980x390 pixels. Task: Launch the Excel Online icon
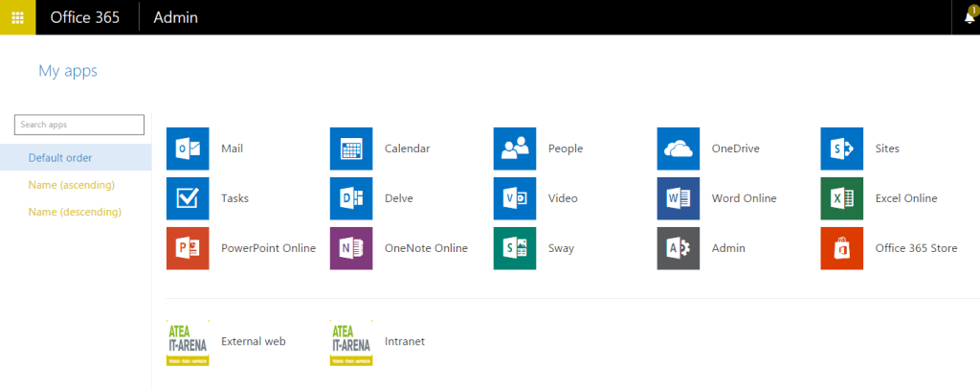(842, 198)
